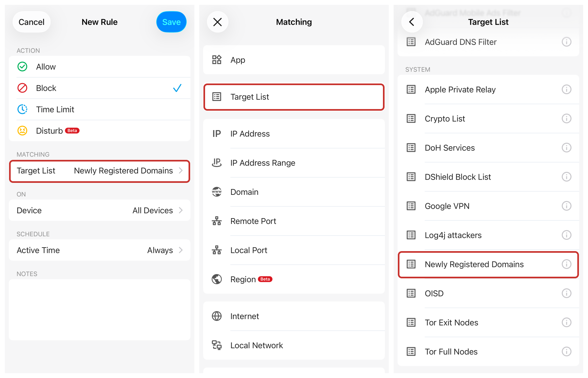
Task: Save the new rule
Action: click(171, 22)
